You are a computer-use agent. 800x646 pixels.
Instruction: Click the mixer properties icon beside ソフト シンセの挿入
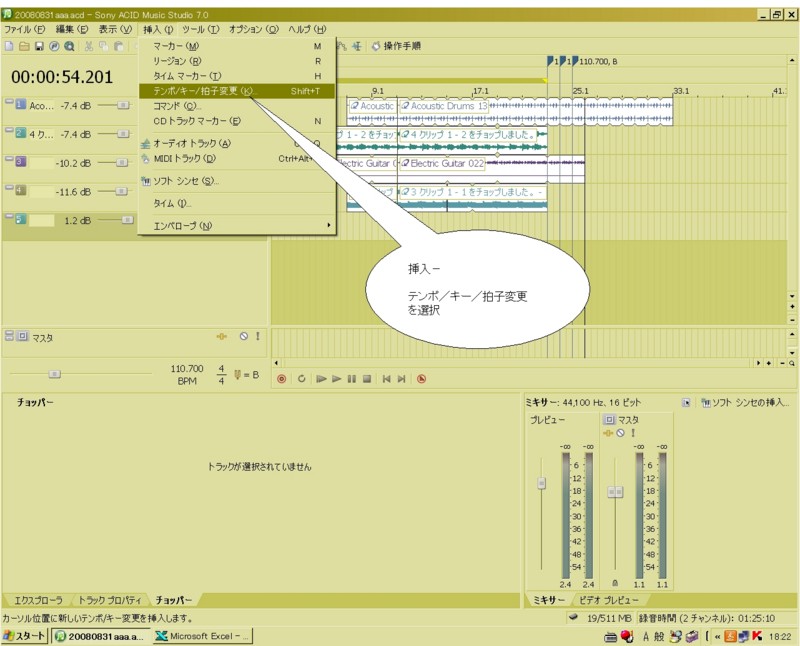pyautogui.click(x=686, y=403)
